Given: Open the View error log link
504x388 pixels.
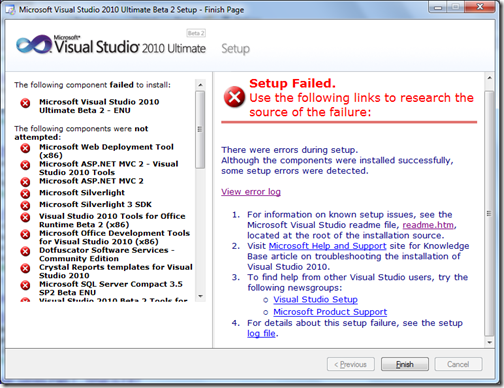Looking at the screenshot, I should [x=251, y=192].
